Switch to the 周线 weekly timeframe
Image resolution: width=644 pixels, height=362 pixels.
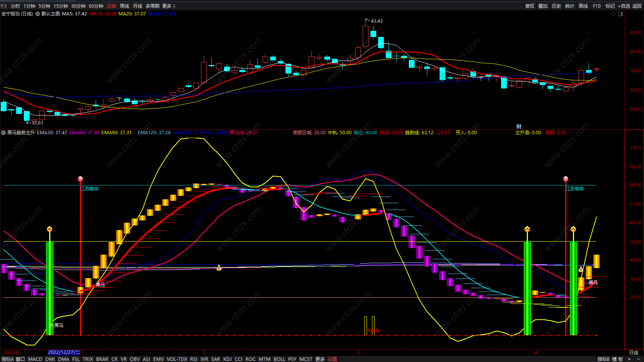[124, 6]
